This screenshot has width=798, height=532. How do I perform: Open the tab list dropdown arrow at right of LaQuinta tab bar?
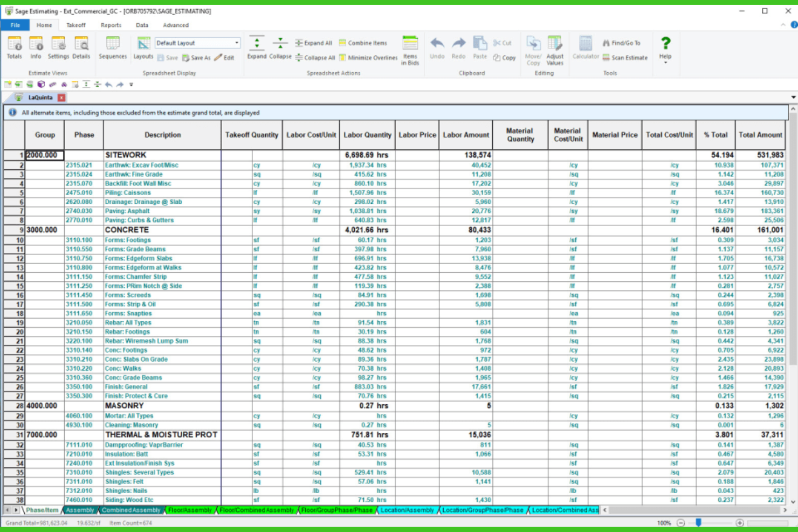point(793,98)
